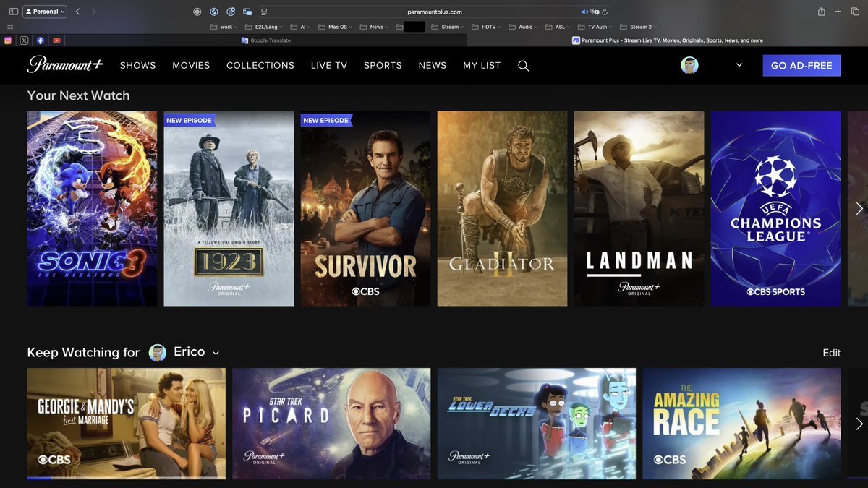Open the Stream bookmarks folder
This screenshot has height=488, width=868.
click(x=448, y=27)
